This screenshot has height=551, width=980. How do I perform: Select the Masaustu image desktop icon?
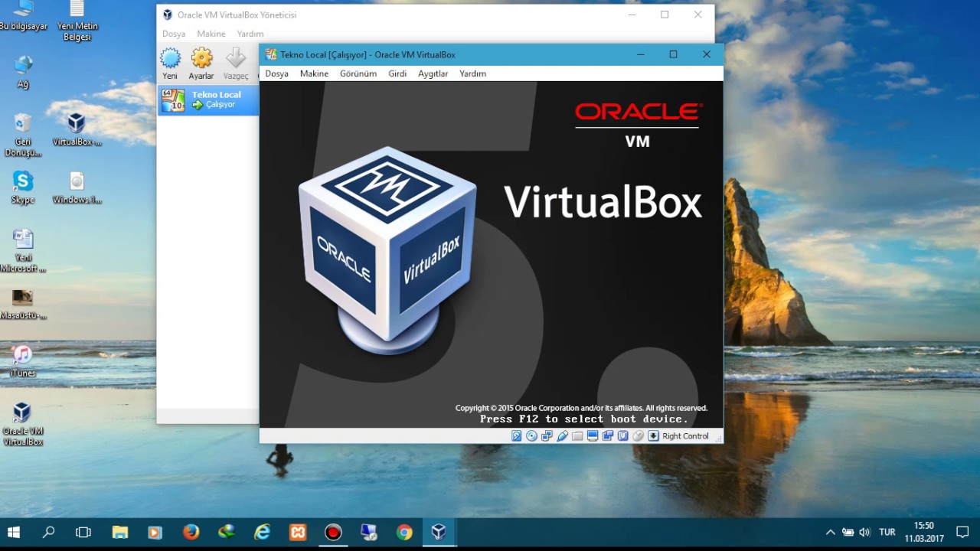23,304
